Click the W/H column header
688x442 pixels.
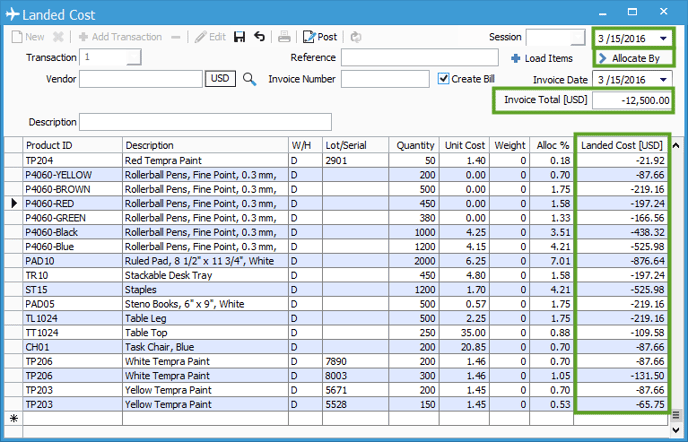tap(305, 145)
